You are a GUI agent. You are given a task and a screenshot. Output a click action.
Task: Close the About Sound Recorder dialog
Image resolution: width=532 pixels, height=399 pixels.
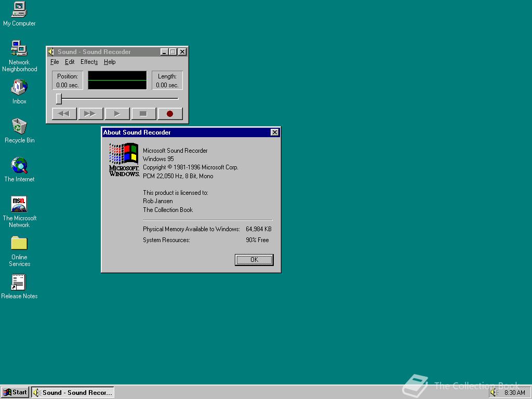(275, 132)
